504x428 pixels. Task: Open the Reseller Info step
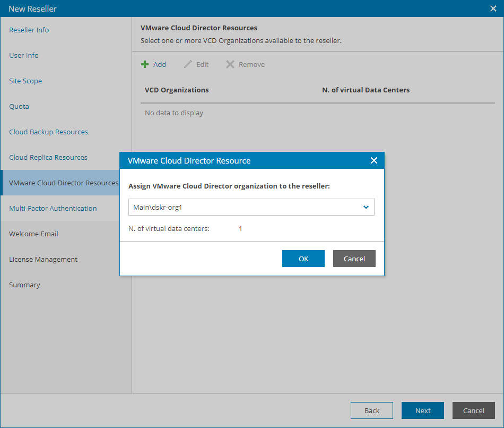[x=29, y=30]
